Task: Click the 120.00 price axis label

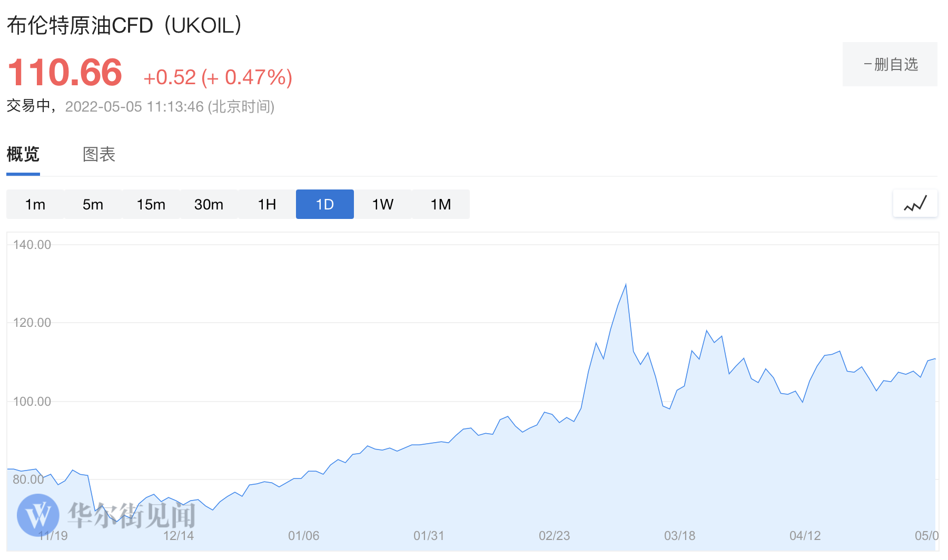Action: tap(32, 323)
